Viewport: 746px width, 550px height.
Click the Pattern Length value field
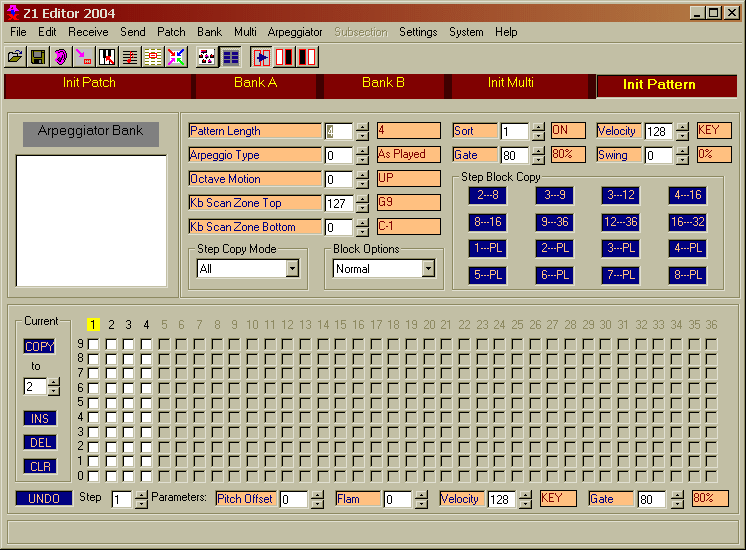click(x=339, y=131)
